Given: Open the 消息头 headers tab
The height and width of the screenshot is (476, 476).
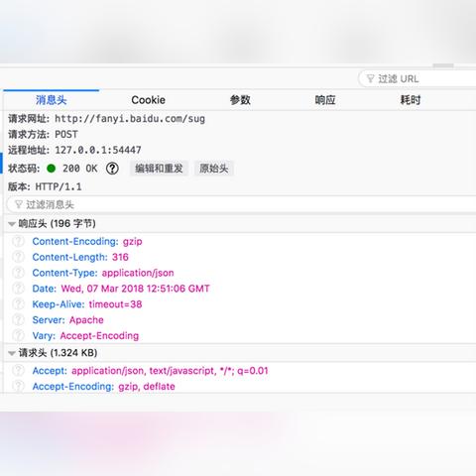Looking at the screenshot, I should [52, 100].
